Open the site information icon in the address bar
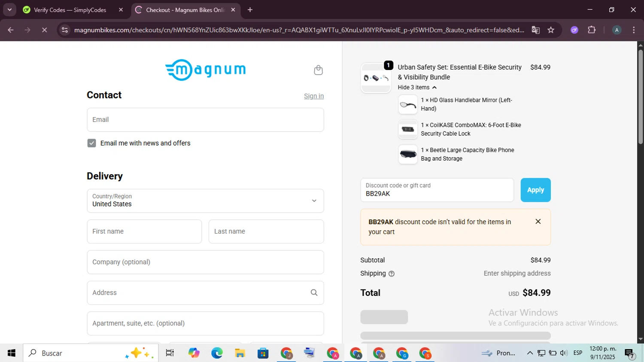Image resolution: width=644 pixels, height=362 pixels. (65, 30)
